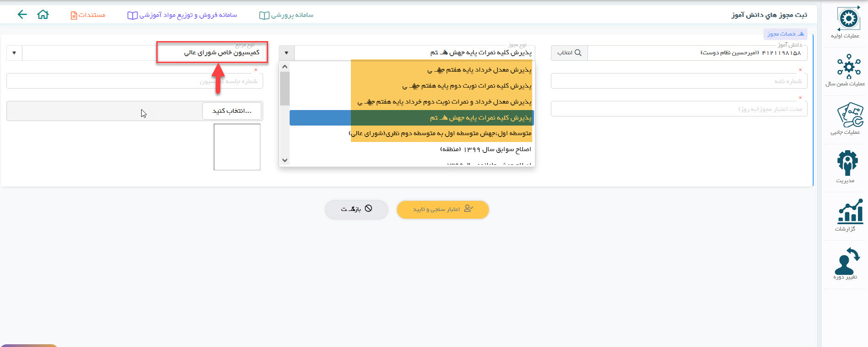Open the عملیات جانبی sidebar icon
Screen dimensions: 868x347
point(848,118)
